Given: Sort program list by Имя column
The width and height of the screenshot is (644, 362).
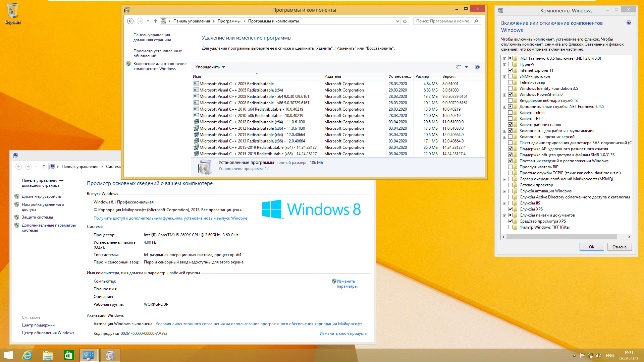Looking at the screenshot, I should coord(257,76).
